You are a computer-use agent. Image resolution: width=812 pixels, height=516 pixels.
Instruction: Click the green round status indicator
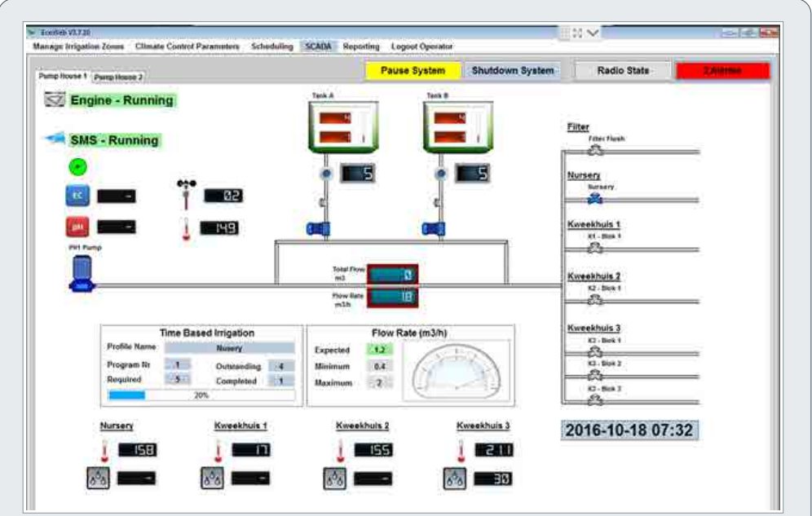click(x=77, y=166)
